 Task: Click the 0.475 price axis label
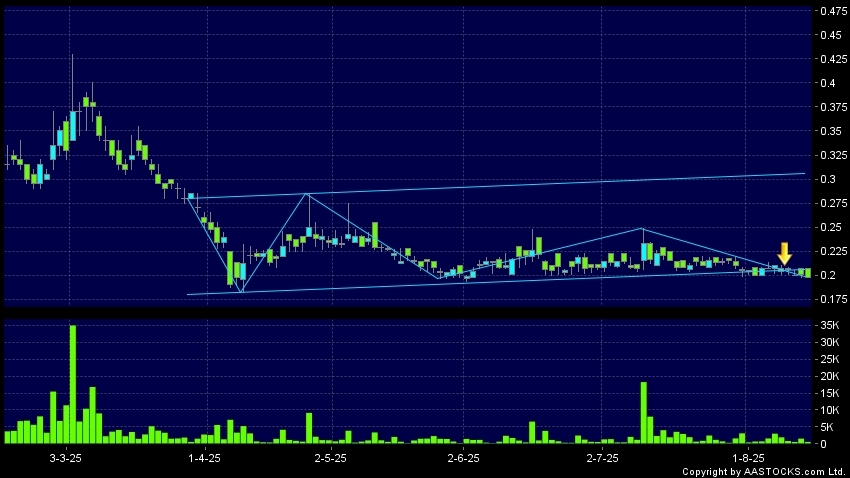834,11
